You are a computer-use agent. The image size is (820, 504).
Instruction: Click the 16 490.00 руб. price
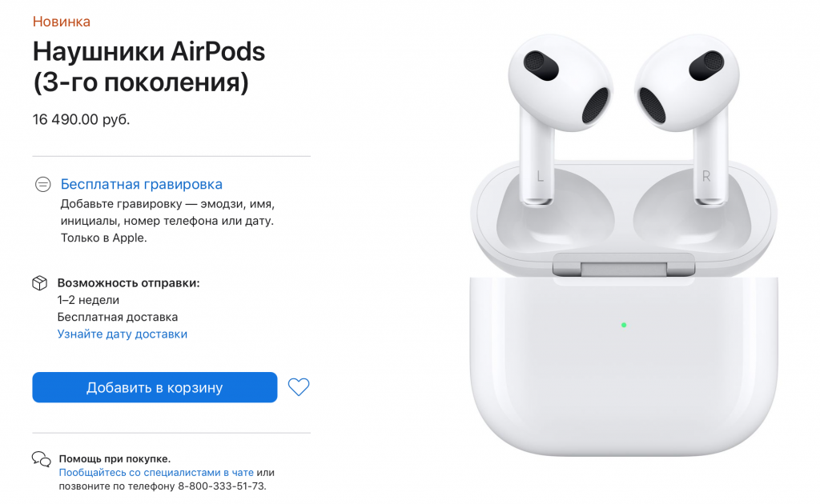[x=81, y=120]
